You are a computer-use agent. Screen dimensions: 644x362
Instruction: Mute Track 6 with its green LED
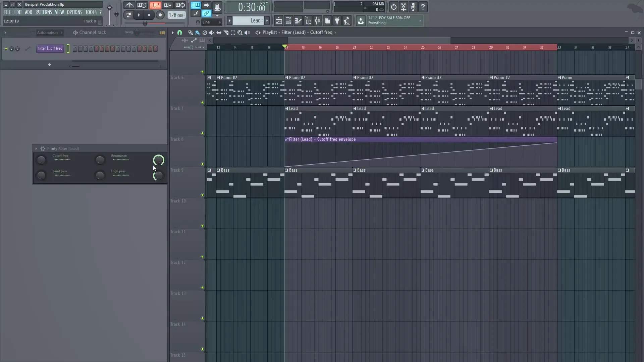tap(202, 103)
